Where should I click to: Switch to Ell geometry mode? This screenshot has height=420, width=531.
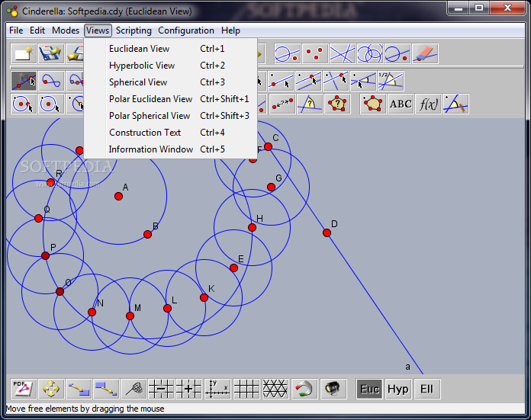pos(426,389)
